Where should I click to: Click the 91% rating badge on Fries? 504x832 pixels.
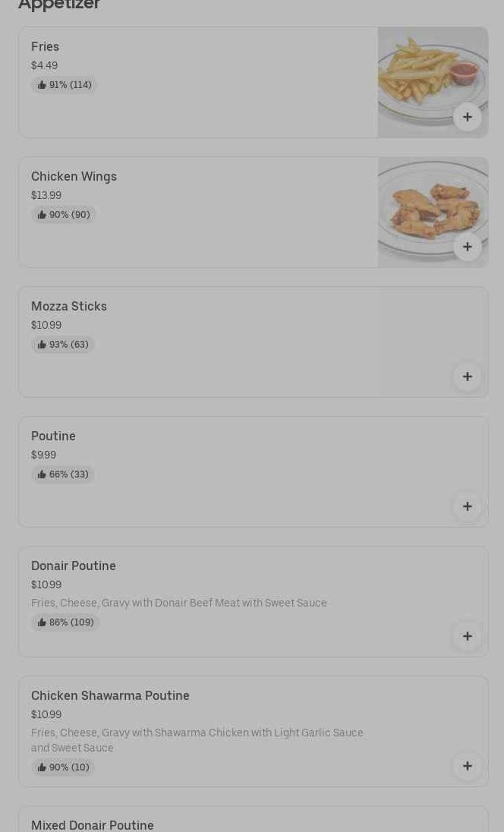pos(65,85)
